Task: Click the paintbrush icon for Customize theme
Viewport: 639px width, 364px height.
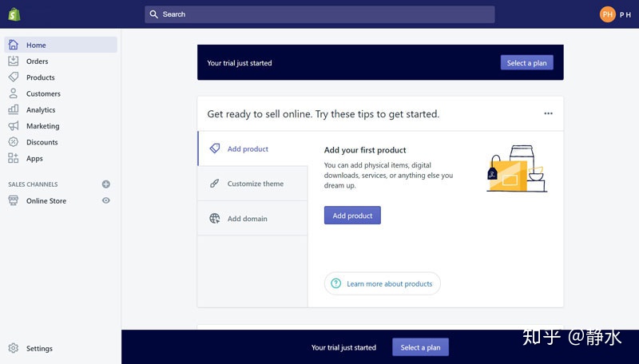Action: (x=214, y=184)
